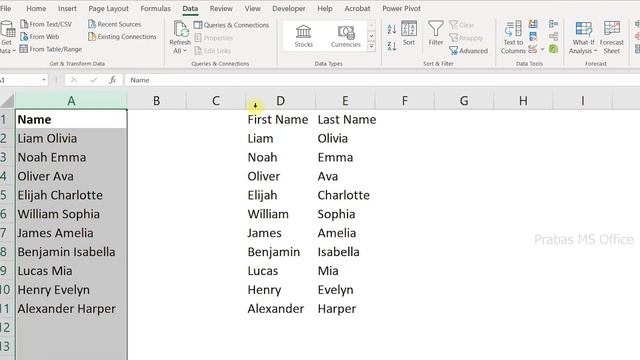Open What-If Analysis
Image resolution: width=640 pixels, height=360 pixels.
[583, 38]
